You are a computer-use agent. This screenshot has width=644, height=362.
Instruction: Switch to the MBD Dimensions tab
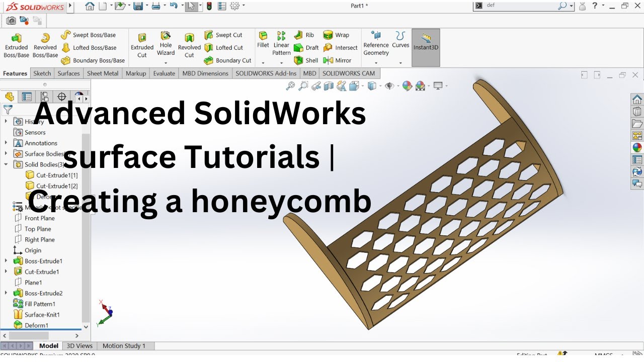205,73
